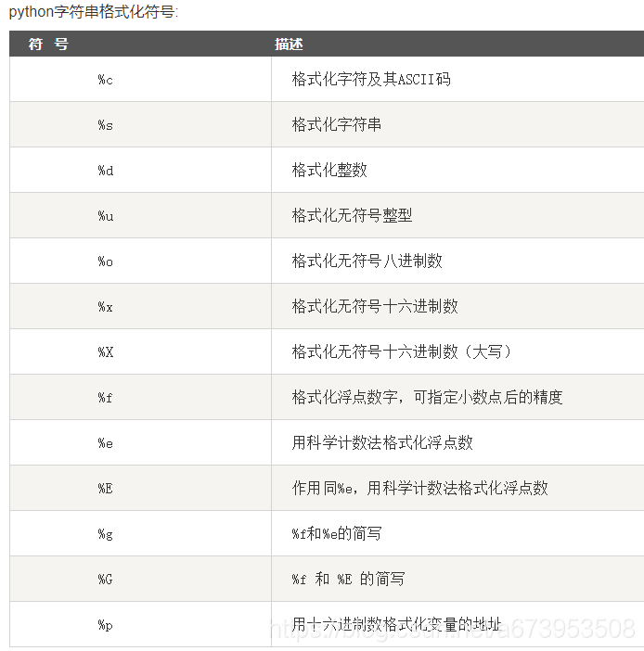
Task: Click the description "作用同%e，用科学计数法格式化浮点数"
Action: point(420,488)
